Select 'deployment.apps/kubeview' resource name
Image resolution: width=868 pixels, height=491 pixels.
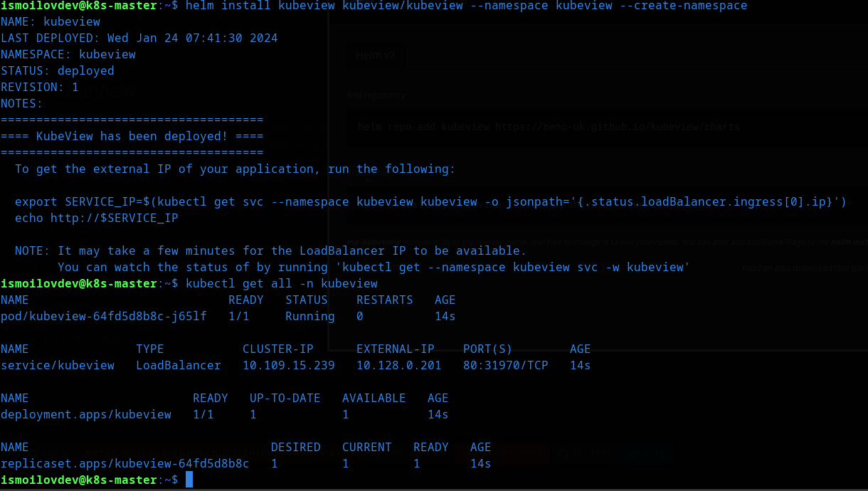click(x=86, y=415)
